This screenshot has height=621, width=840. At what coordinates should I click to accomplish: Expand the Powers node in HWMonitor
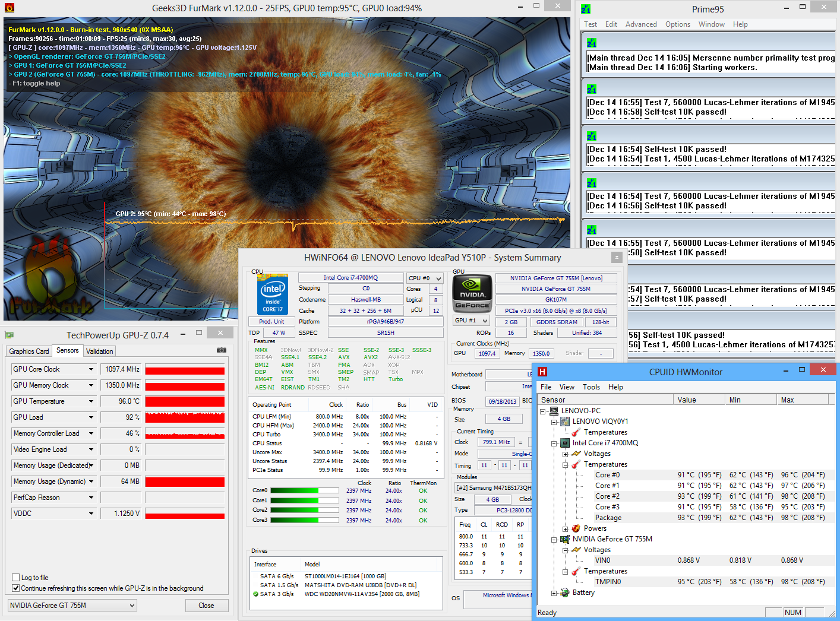click(565, 528)
